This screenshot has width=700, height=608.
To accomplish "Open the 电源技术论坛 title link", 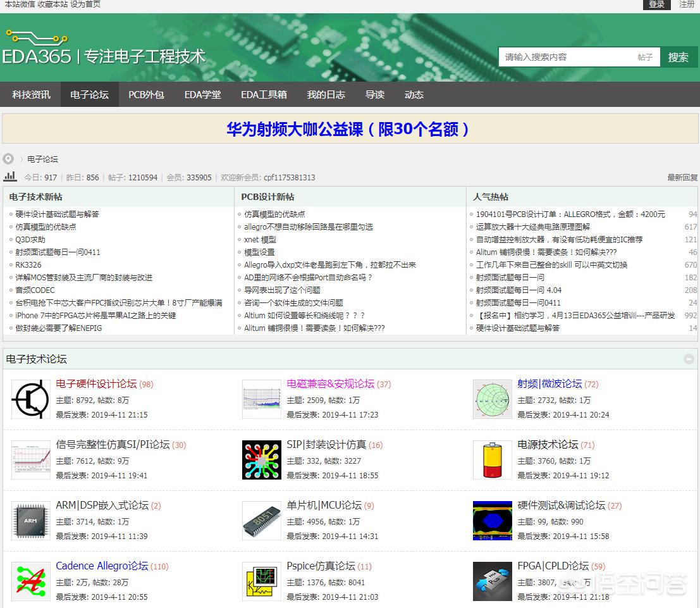I will click(x=548, y=445).
